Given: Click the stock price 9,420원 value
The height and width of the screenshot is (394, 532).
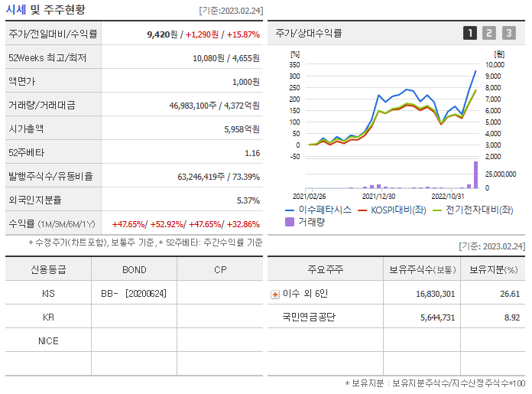Looking at the screenshot, I should [x=162, y=34].
